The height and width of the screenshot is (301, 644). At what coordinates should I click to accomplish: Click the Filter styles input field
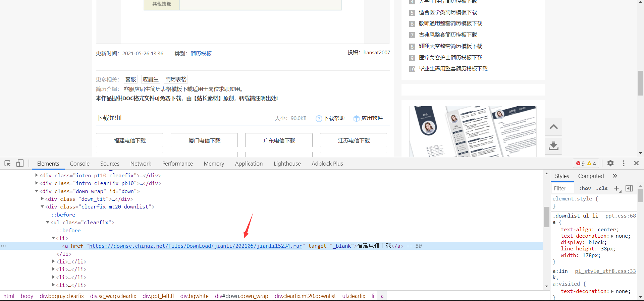click(563, 188)
